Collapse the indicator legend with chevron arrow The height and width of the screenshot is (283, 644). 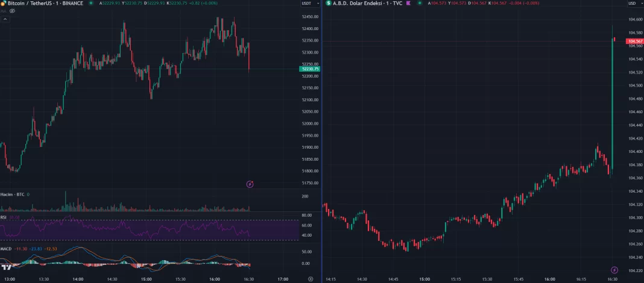[4, 20]
